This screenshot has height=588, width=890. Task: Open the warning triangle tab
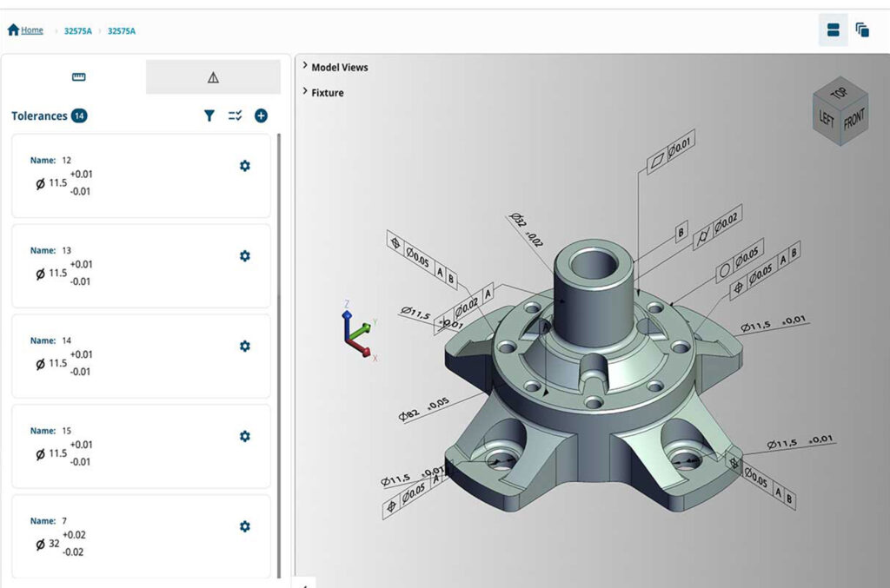[213, 77]
